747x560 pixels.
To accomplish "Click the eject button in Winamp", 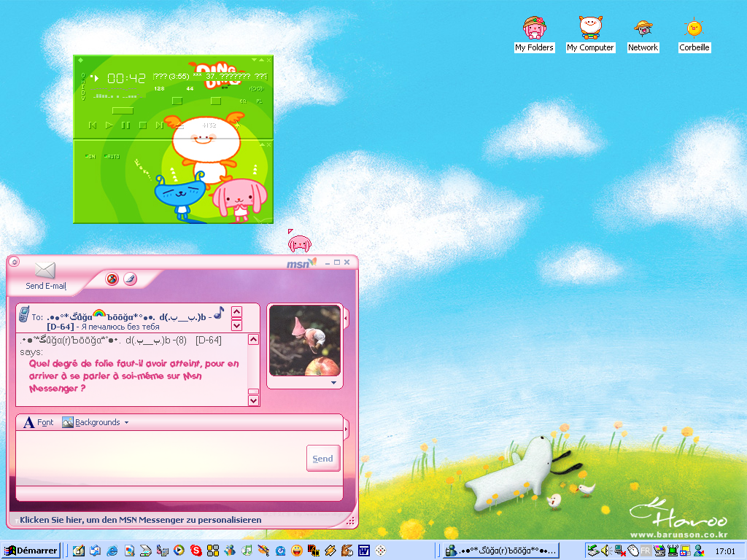I will 179,125.
